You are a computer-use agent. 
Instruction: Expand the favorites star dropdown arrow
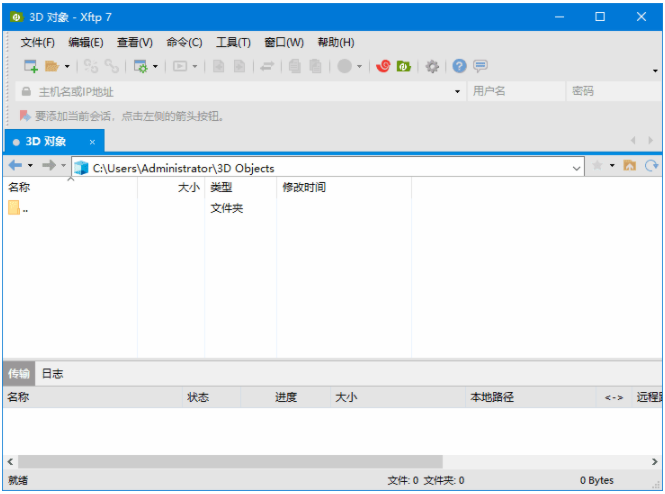612,165
